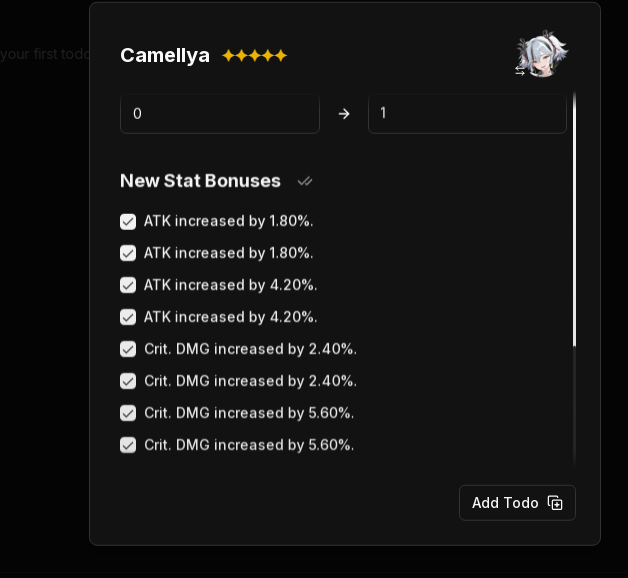Click the arrow icon between the level fields
Screen dimensions: 628x578
click(x=344, y=114)
